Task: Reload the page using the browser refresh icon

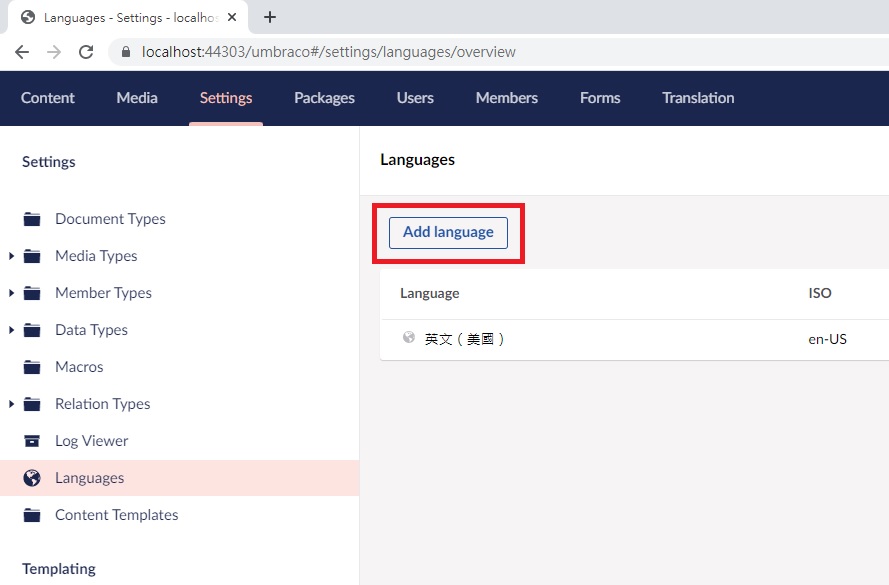Action: (85, 52)
